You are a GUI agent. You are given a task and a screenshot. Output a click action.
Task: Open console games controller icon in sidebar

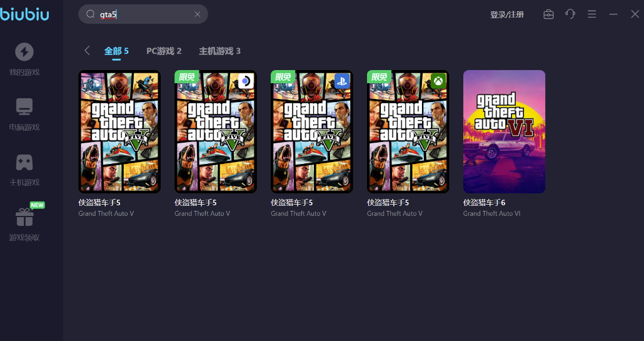[x=24, y=162]
